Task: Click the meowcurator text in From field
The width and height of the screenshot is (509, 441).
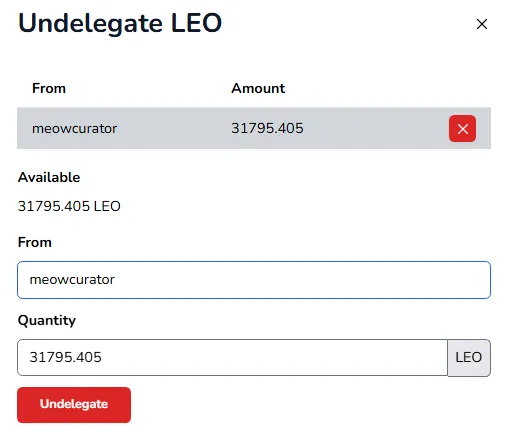Action: point(72,280)
